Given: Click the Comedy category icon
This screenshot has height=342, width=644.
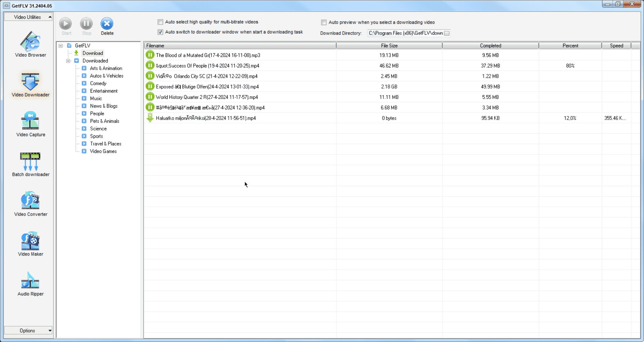Looking at the screenshot, I should (x=84, y=83).
